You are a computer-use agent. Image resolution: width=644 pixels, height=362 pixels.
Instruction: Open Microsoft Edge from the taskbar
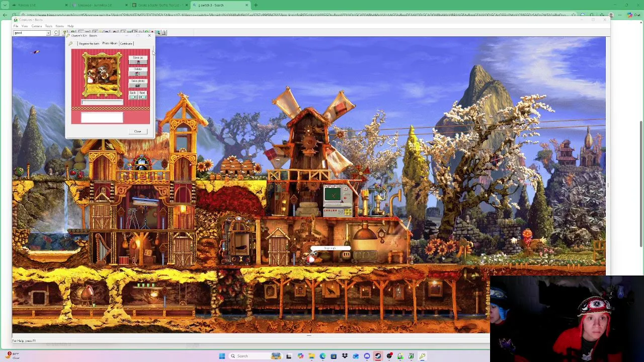323,356
